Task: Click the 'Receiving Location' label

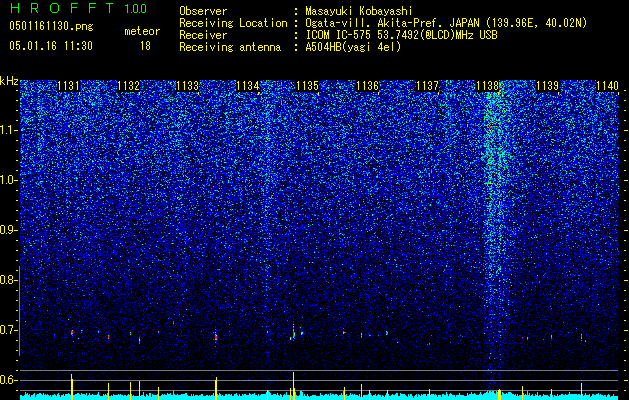Action: coord(233,23)
